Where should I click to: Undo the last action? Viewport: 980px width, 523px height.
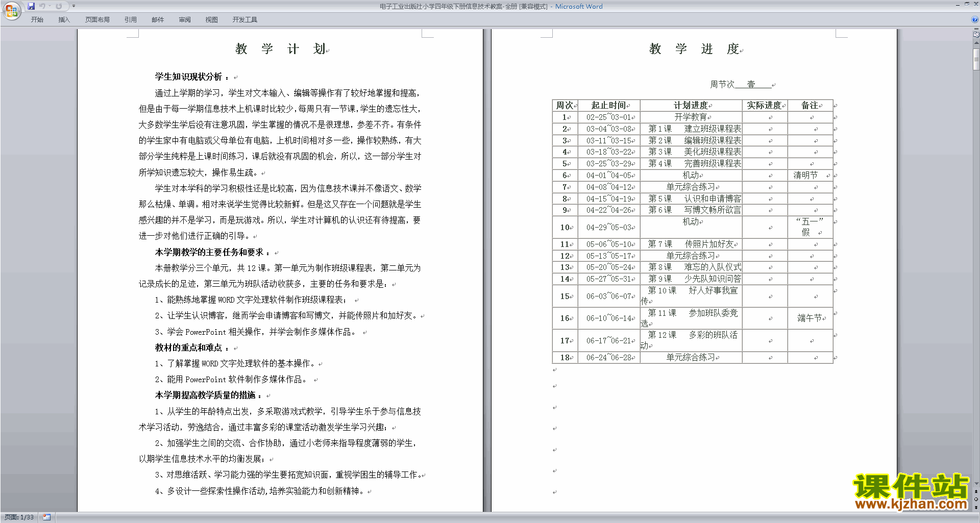coord(42,6)
